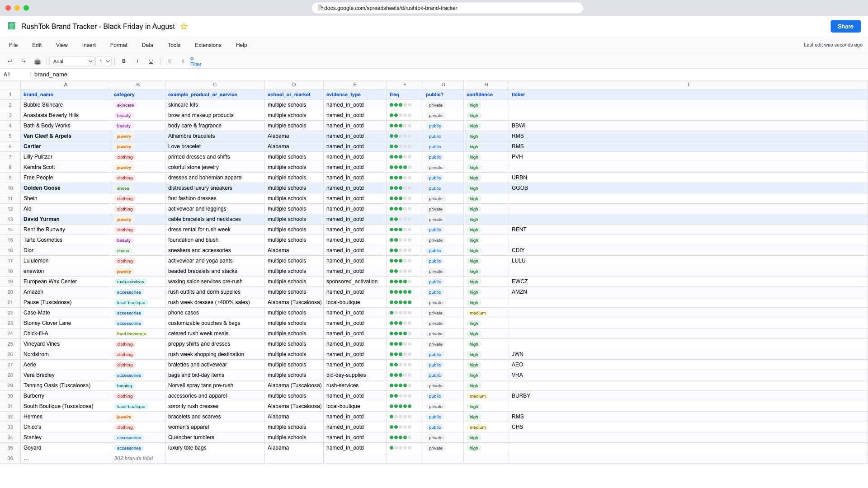Click the David Yurman cell
The width and height of the screenshot is (868, 488).
click(66, 219)
